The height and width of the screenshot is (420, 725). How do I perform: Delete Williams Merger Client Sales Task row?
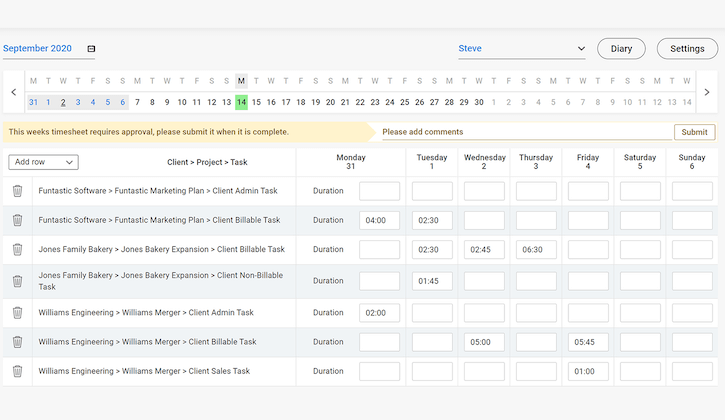(17, 371)
